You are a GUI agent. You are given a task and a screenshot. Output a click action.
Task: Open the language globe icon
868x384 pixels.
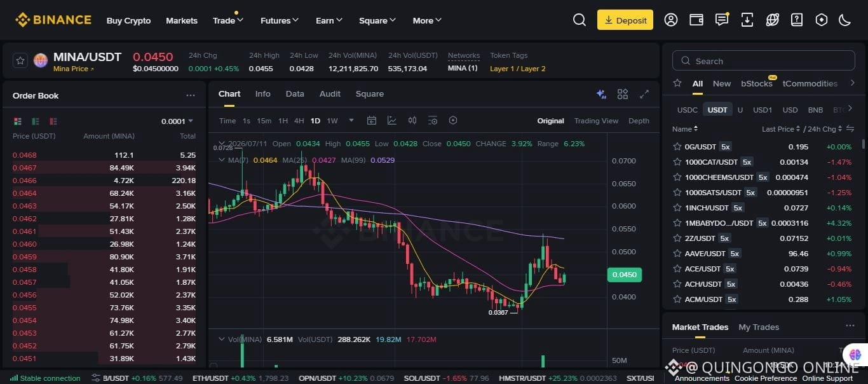point(773,20)
